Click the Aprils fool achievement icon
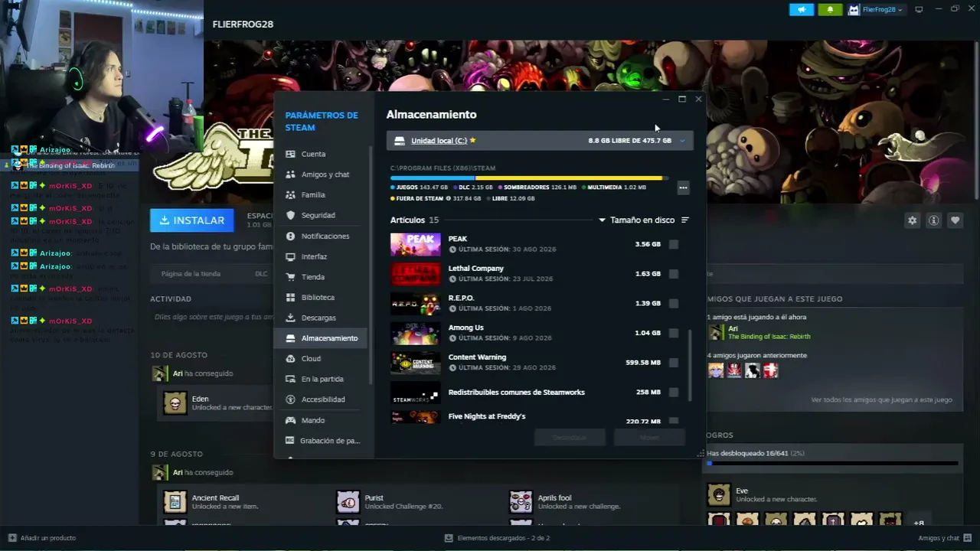Image resolution: width=980 pixels, height=551 pixels. 521,502
